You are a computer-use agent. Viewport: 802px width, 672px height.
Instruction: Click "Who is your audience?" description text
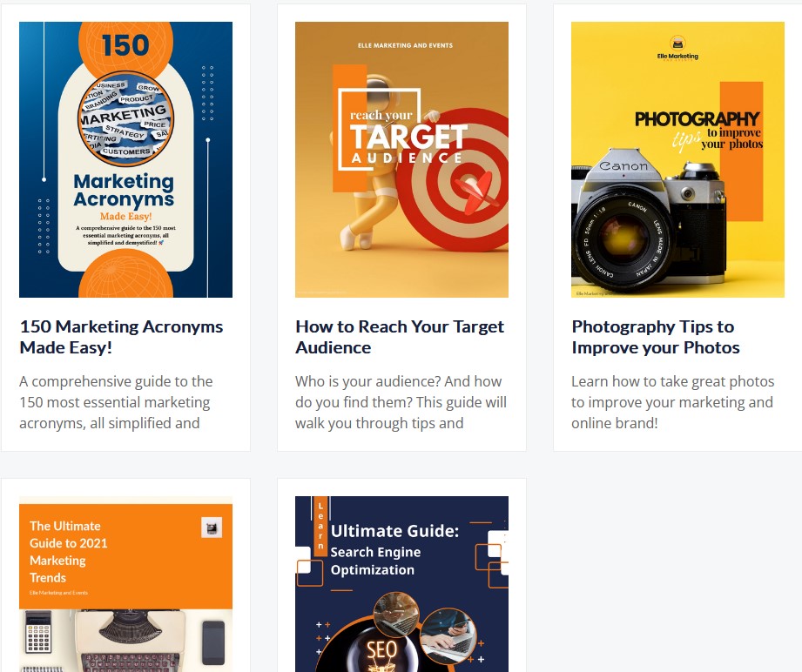point(401,402)
